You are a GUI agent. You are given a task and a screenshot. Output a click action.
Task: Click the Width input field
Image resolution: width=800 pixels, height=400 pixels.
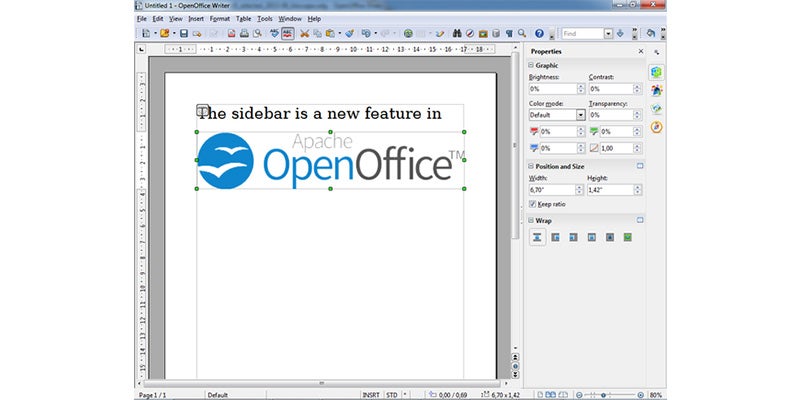point(550,189)
